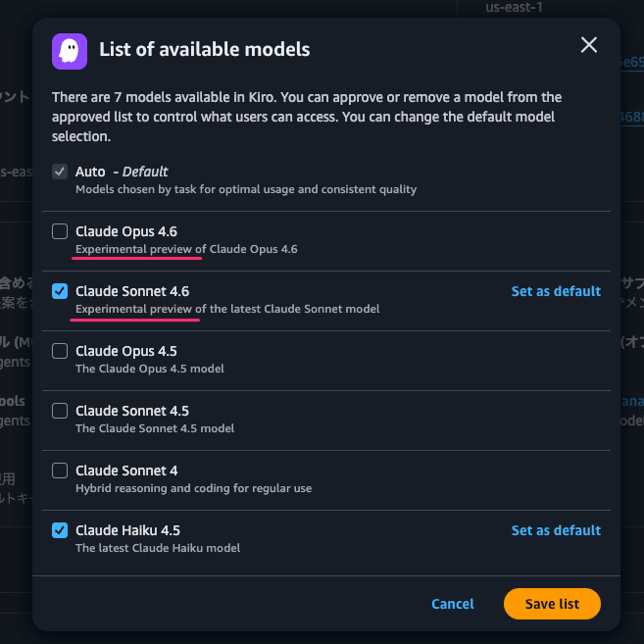Check the Claude Opus 4.5 model
Viewport: 644px width, 644px height.
pos(60,351)
